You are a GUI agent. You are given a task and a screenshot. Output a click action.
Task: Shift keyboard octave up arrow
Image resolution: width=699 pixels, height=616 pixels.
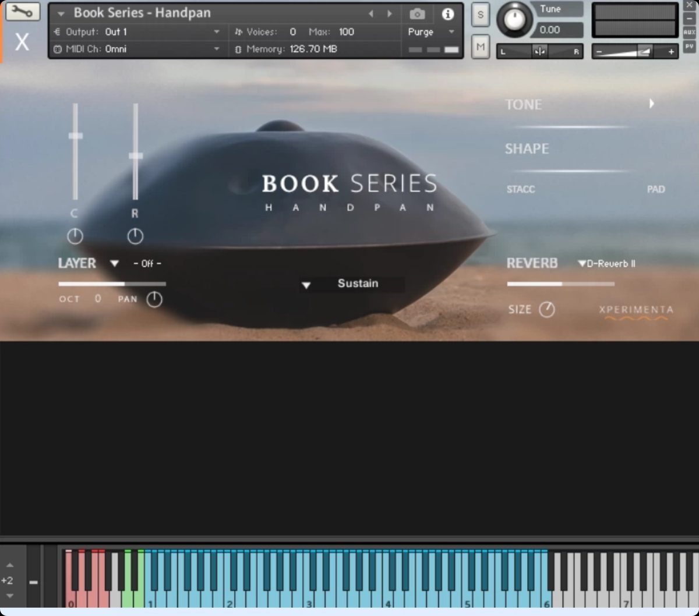(9, 565)
